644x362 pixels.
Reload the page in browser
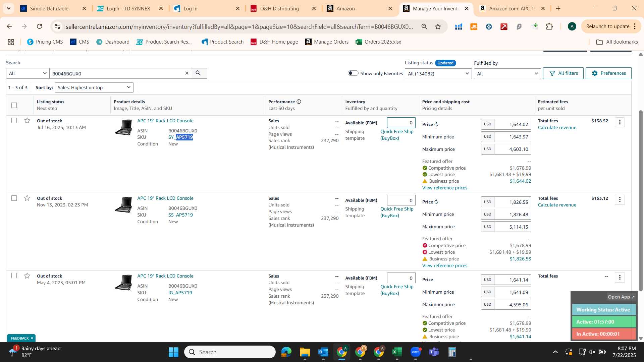pos(39,26)
